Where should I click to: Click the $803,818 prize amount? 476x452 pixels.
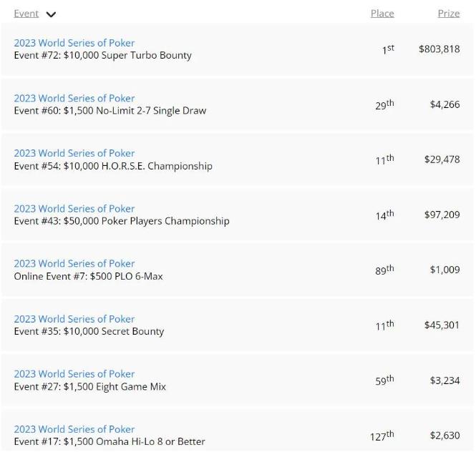[x=439, y=49]
